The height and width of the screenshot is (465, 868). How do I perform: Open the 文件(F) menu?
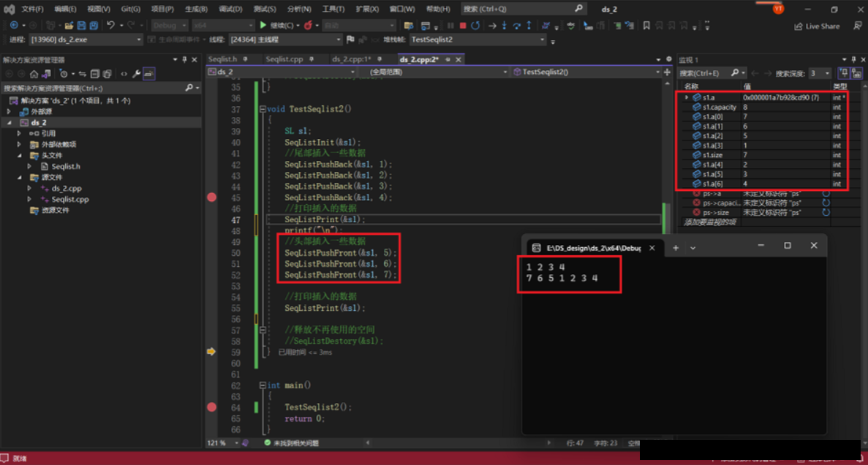pos(32,9)
